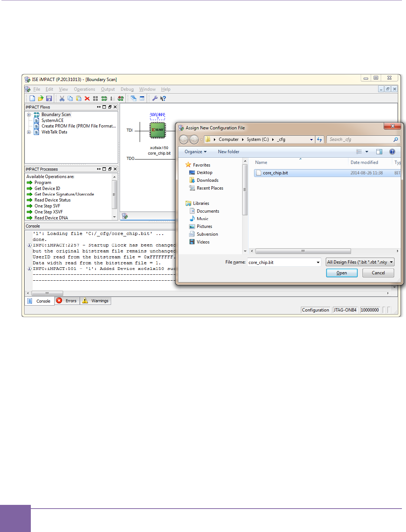Click the console horizontal scrollbar thumb
406x532 pixels.
(47, 293)
